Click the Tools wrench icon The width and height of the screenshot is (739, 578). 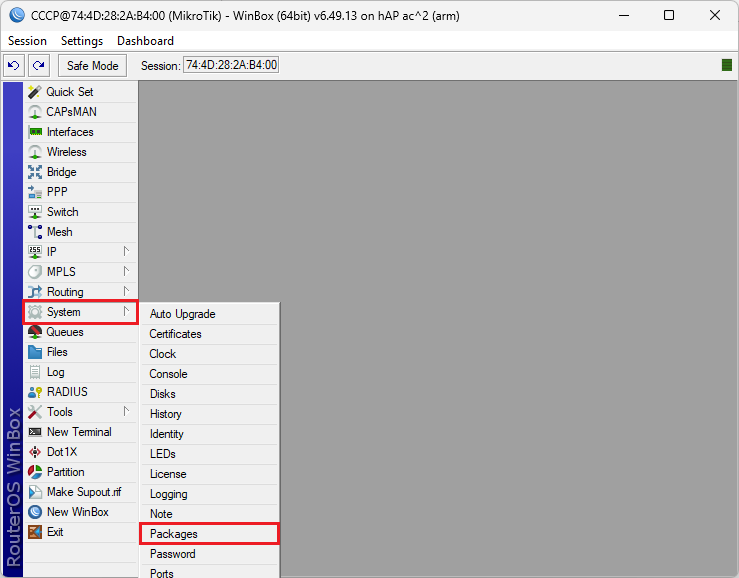click(35, 412)
